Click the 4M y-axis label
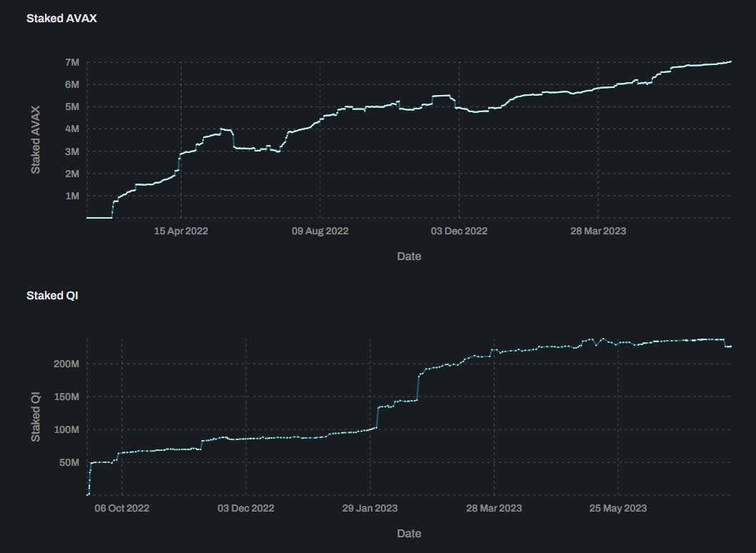The height and width of the screenshot is (553, 756). [x=72, y=129]
